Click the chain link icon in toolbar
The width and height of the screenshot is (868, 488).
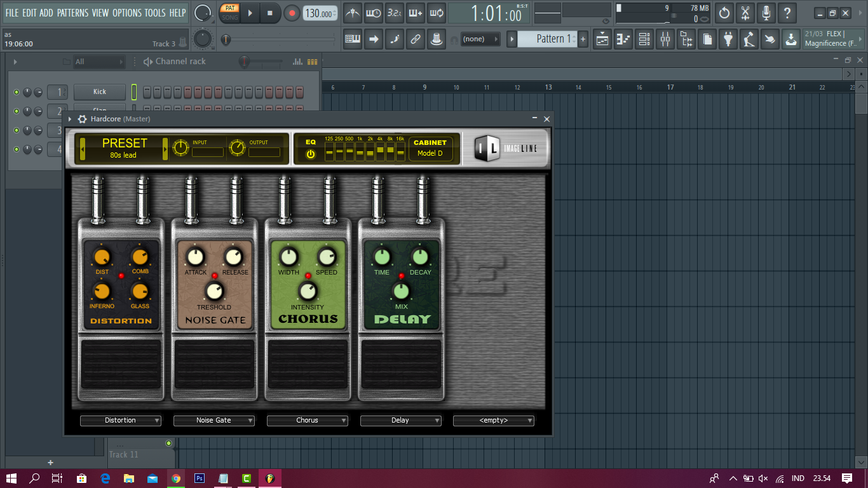point(416,39)
